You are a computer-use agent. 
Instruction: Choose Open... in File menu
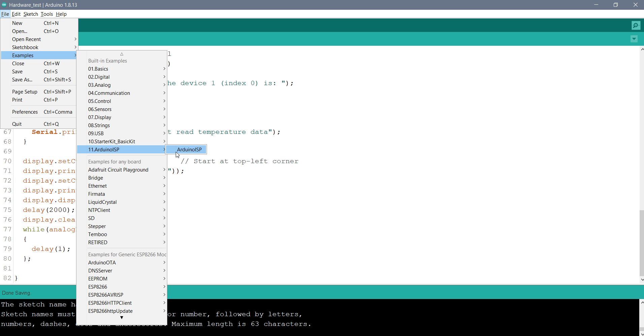click(39, 31)
